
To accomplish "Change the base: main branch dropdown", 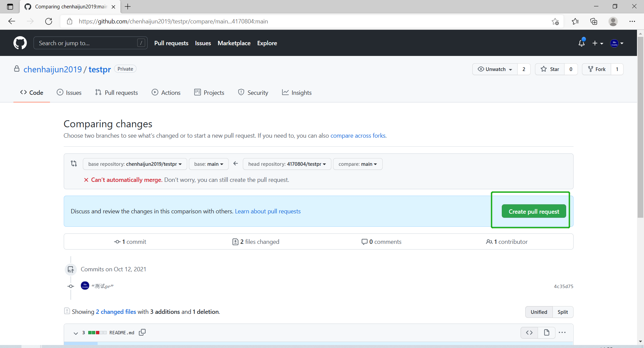I will 209,164.
